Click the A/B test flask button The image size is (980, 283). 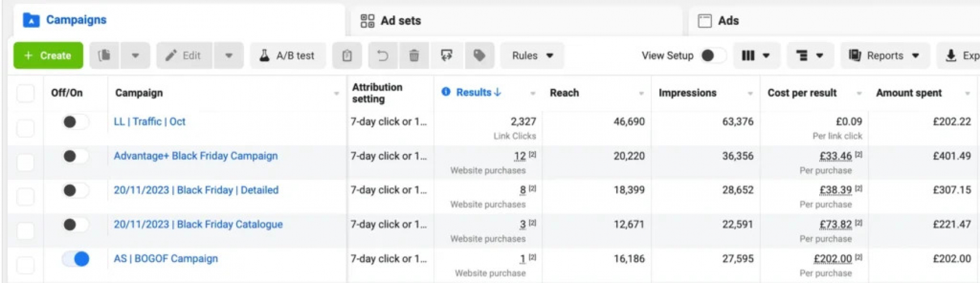(287, 55)
